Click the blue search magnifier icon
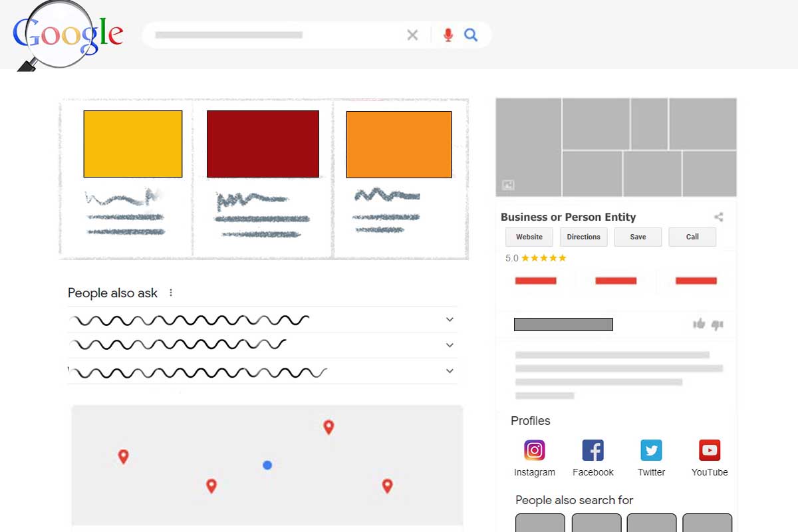798x532 pixels. point(471,35)
